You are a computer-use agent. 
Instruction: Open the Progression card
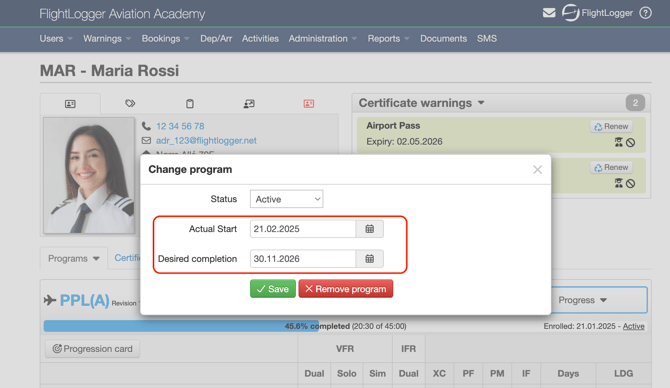pyautogui.click(x=92, y=349)
